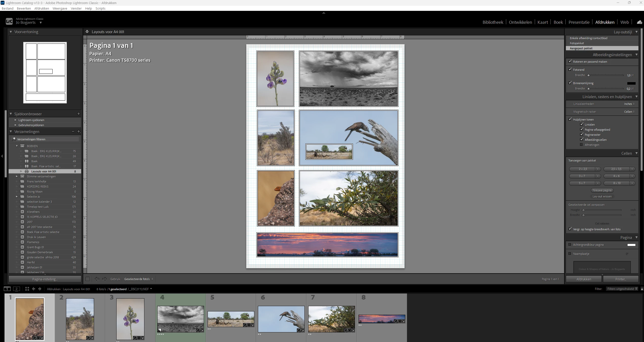Expand the Lightroom-sjablonen folder
Viewport: 644px width, 342px height.
[x=15, y=120]
